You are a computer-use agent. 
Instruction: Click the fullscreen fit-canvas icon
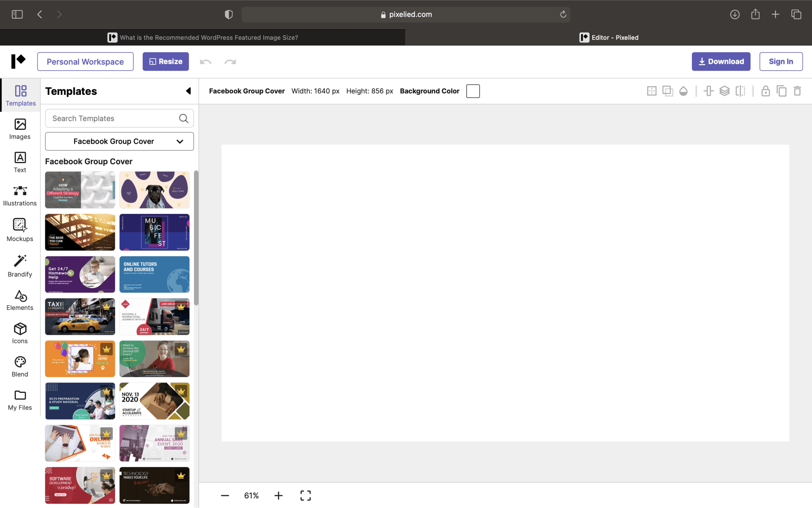coord(305,495)
